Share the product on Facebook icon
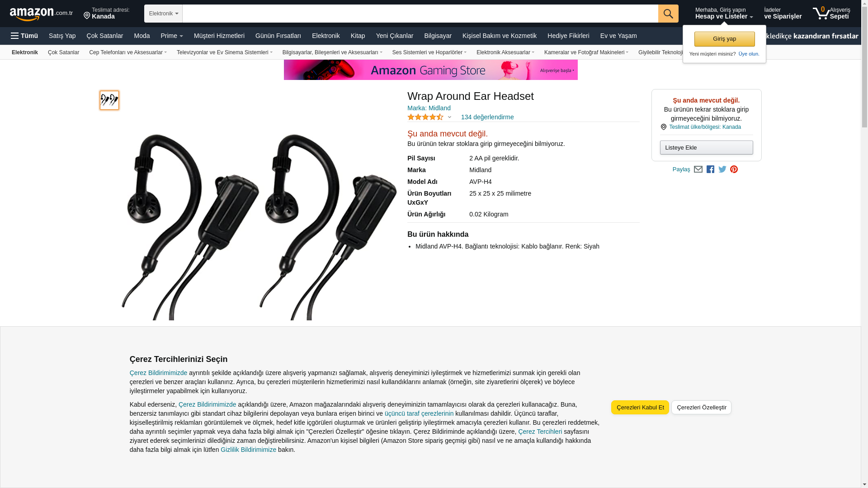Screen dimensions: 868x488 click(710, 169)
